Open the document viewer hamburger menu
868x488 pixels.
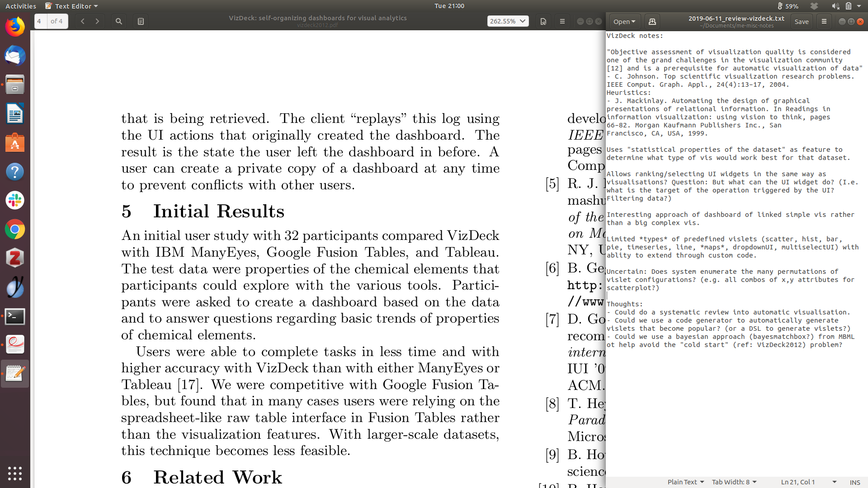click(562, 21)
